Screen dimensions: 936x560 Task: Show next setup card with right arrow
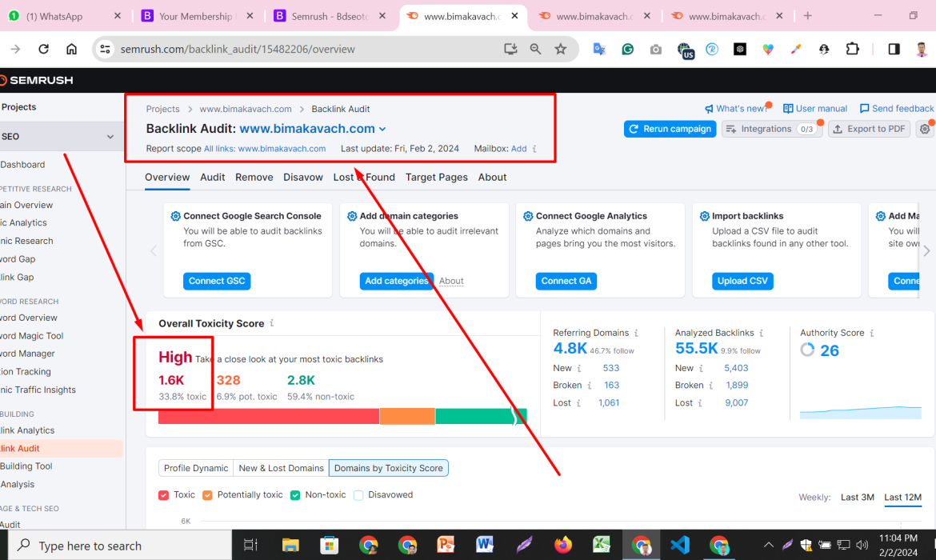[x=926, y=251]
